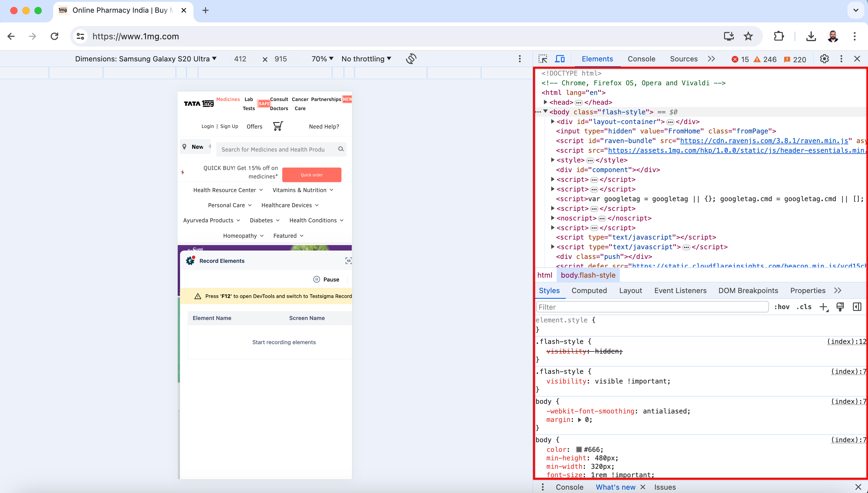Screen dimensions: 868x493
Task: Toggle the device toolbar icon
Action: click(x=560, y=59)
